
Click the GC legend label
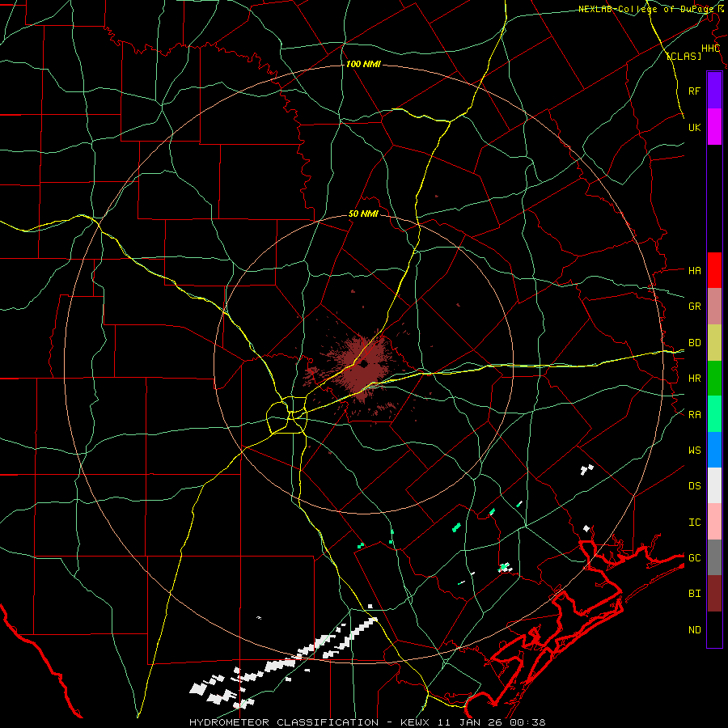(x=694, y=558)
